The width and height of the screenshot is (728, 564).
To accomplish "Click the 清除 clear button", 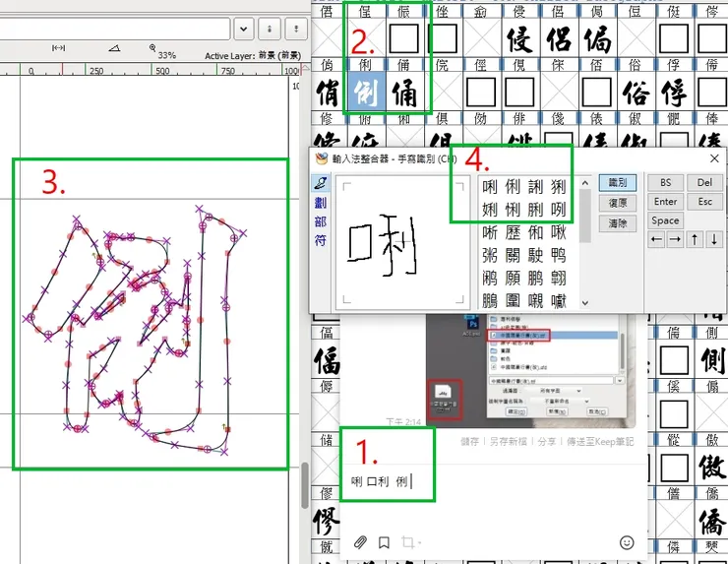I will coord(618,223).
